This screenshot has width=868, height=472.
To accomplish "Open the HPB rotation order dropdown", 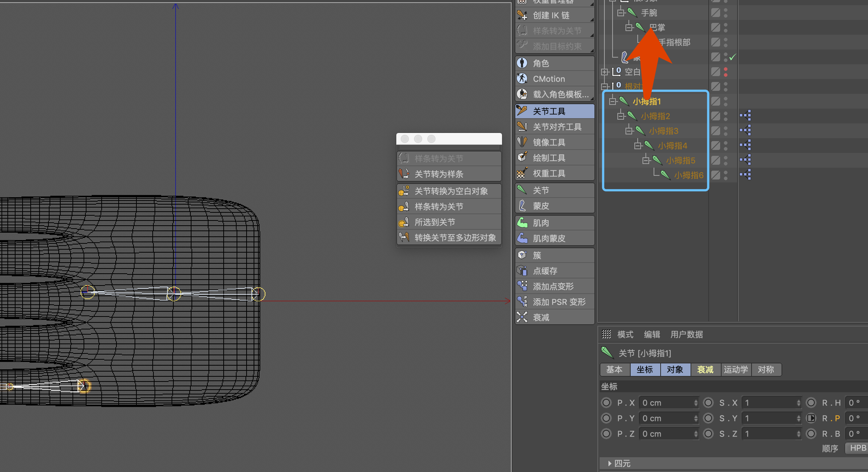I will [857, 448].
